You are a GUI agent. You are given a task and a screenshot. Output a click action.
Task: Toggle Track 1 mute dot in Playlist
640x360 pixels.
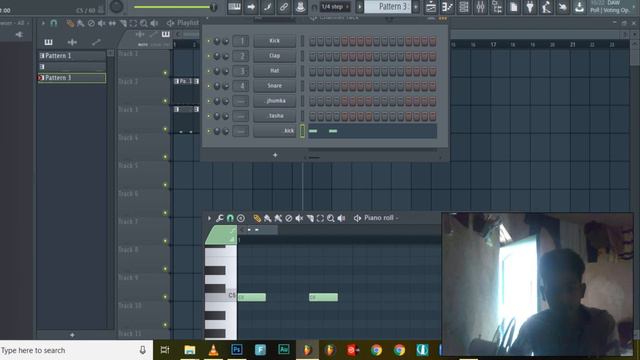click(165, 73)
